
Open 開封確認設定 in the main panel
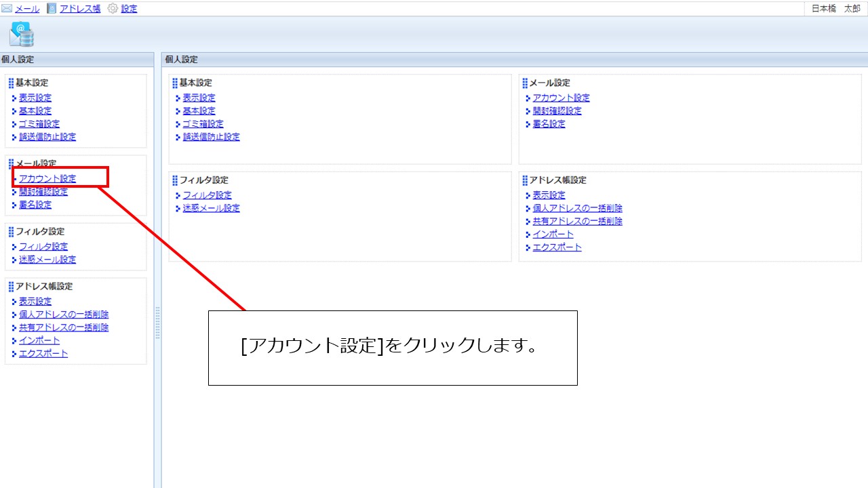click(557, 111)
